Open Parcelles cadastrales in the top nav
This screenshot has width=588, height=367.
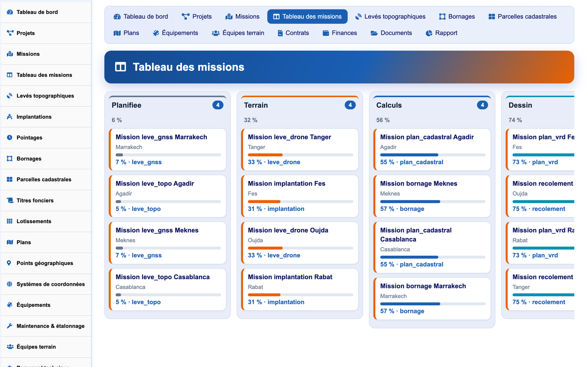pos(522,17)
